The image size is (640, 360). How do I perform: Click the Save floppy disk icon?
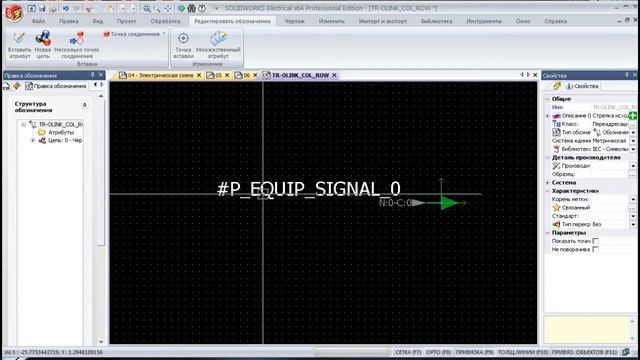pyautogui.click(x=42, y=8)
